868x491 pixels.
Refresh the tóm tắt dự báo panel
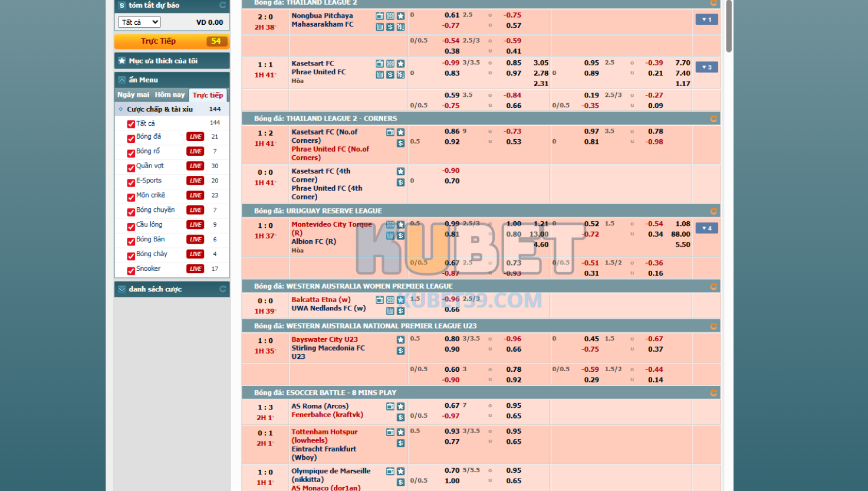click(x=223, y=5)
